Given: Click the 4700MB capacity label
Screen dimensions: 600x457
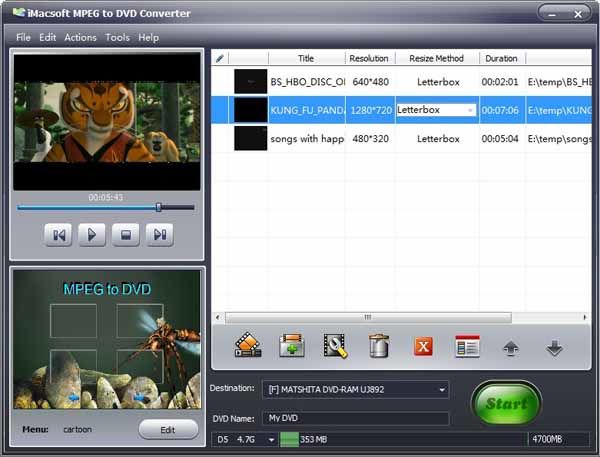Looking at the screenshot, I should pyautogui.click(x=547, y=439).
